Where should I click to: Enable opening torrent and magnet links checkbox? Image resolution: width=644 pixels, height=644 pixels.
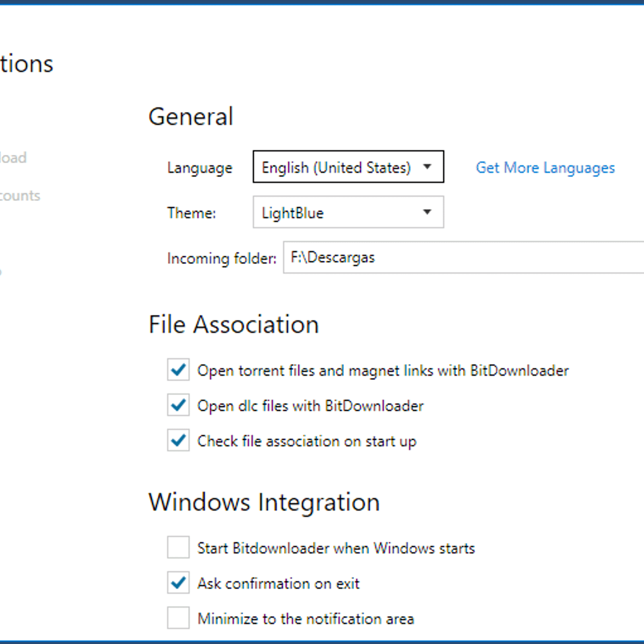click(x=178, y=370)
